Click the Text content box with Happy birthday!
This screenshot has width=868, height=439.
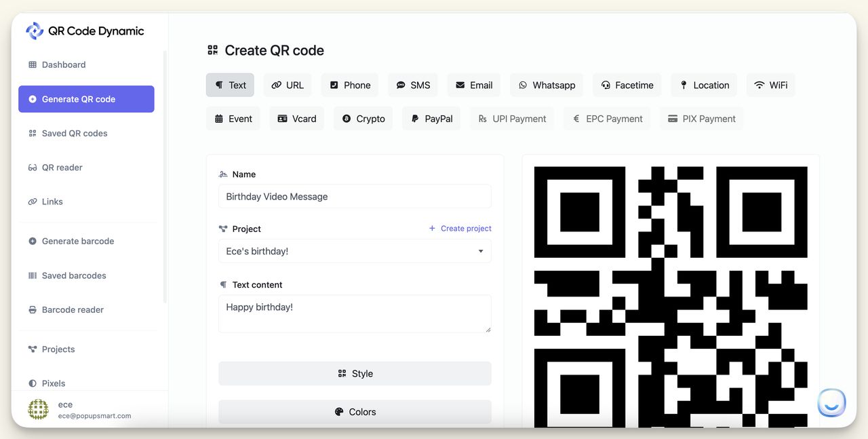coord(355,313)
